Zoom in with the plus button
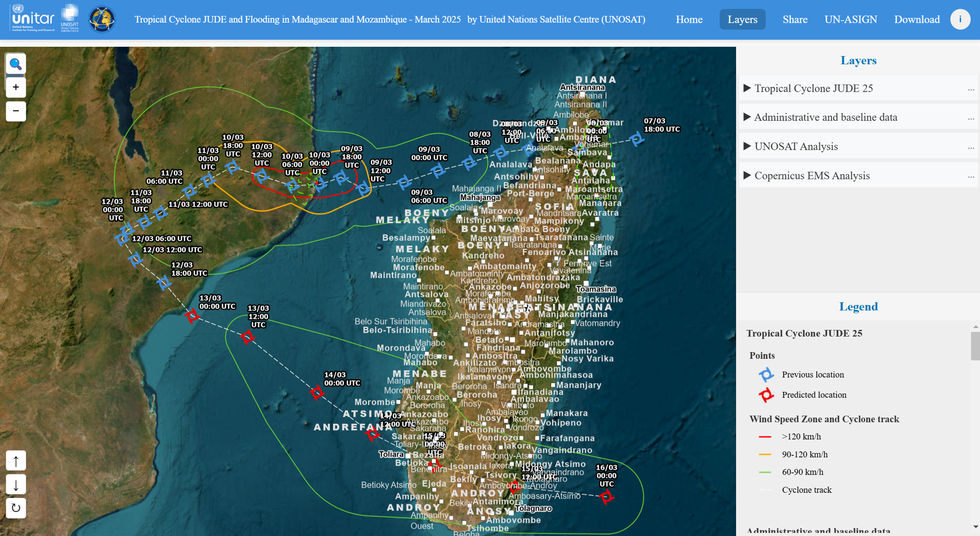This screenshot has height=536, width=980. click(16, 87)
